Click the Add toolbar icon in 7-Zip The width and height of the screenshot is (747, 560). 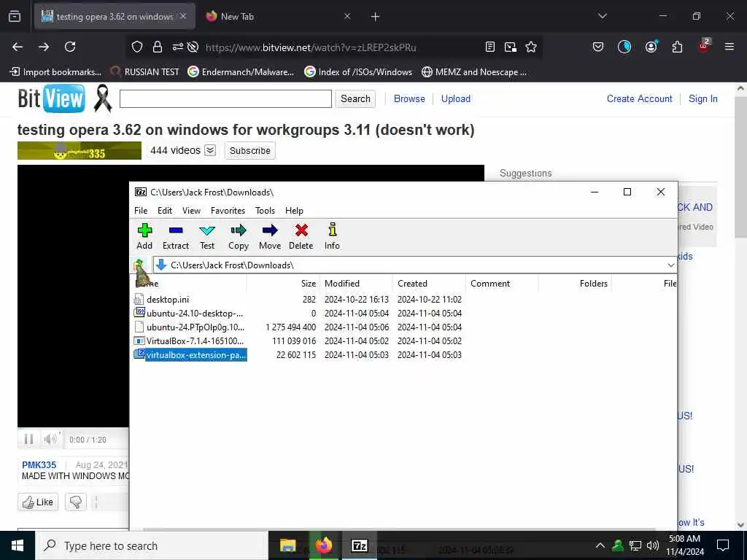point(144,231)
